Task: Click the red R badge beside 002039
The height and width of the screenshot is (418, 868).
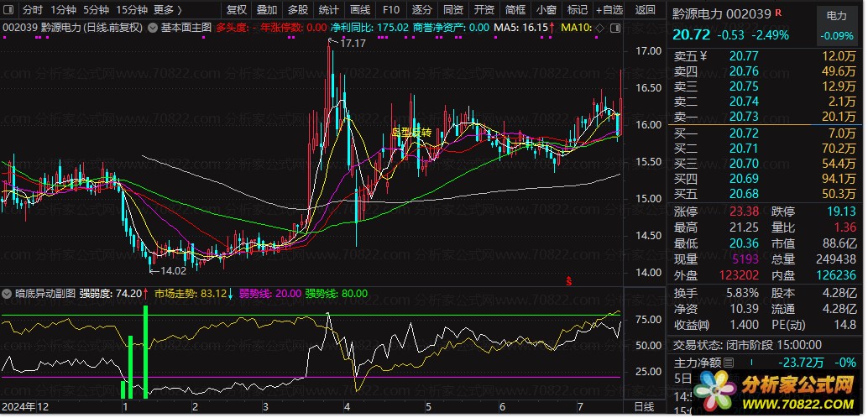Action: pos(778,13)
